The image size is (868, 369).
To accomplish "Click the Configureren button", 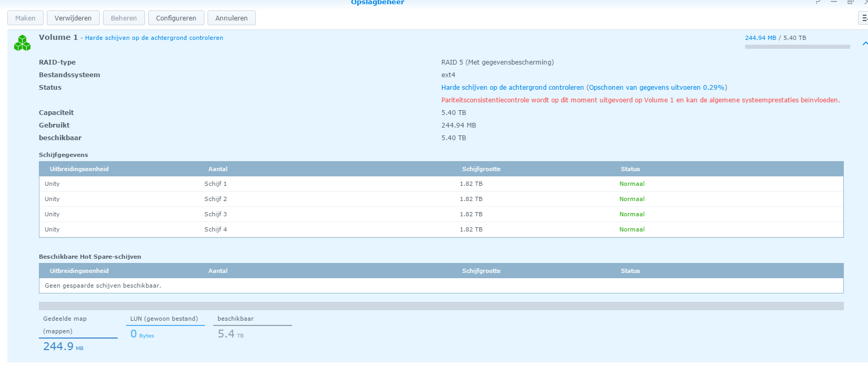I will tap(176, 18).
